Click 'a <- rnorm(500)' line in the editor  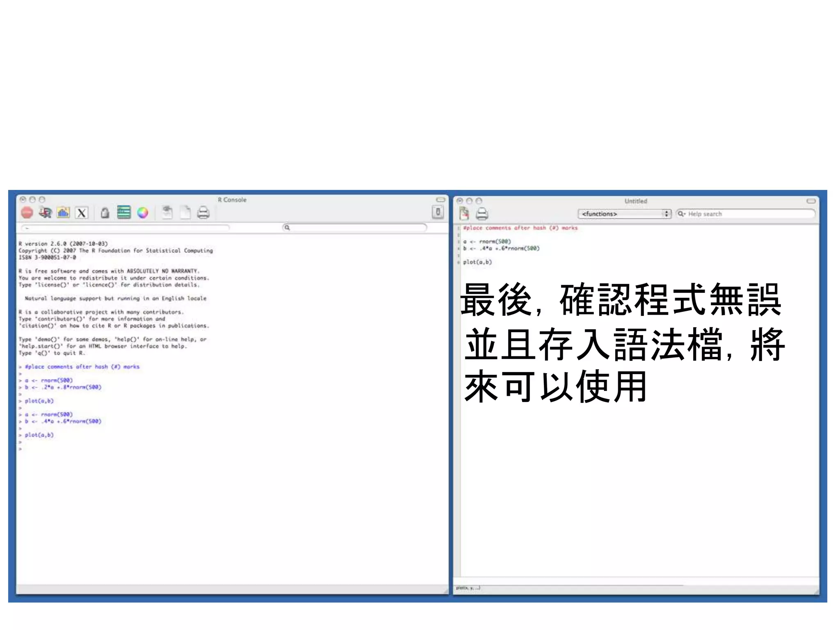(487, 242)
